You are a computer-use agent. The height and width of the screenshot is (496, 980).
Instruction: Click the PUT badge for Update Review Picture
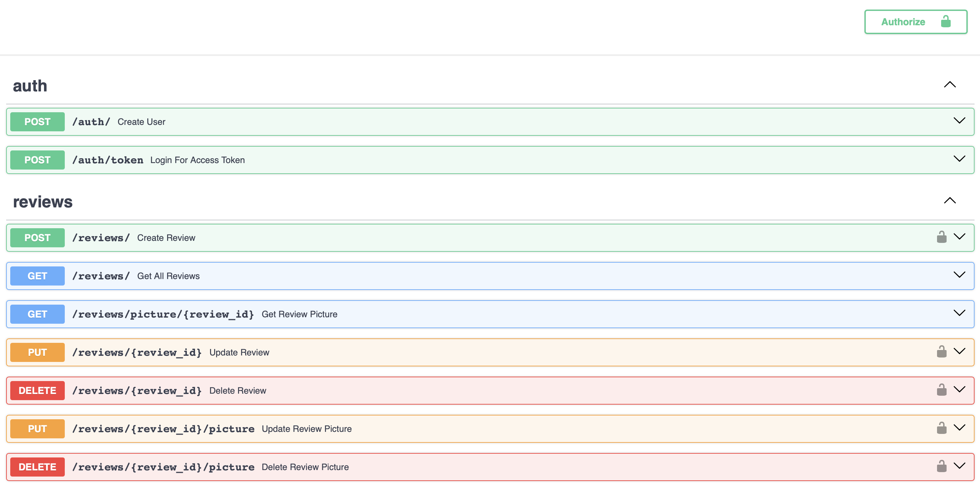tap(37, 429)
